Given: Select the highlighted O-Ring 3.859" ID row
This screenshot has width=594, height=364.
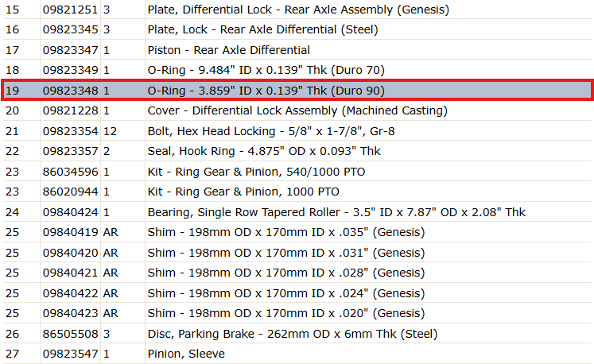Looking at the screenshot, I should (x=297, y=90).
